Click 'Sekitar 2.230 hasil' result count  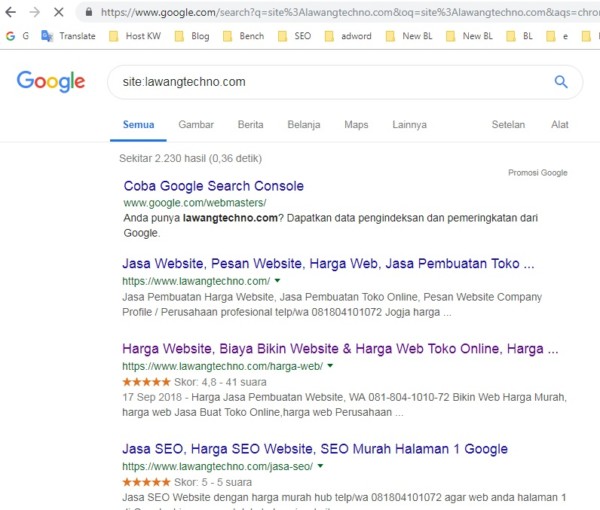[x=190, y=158]
